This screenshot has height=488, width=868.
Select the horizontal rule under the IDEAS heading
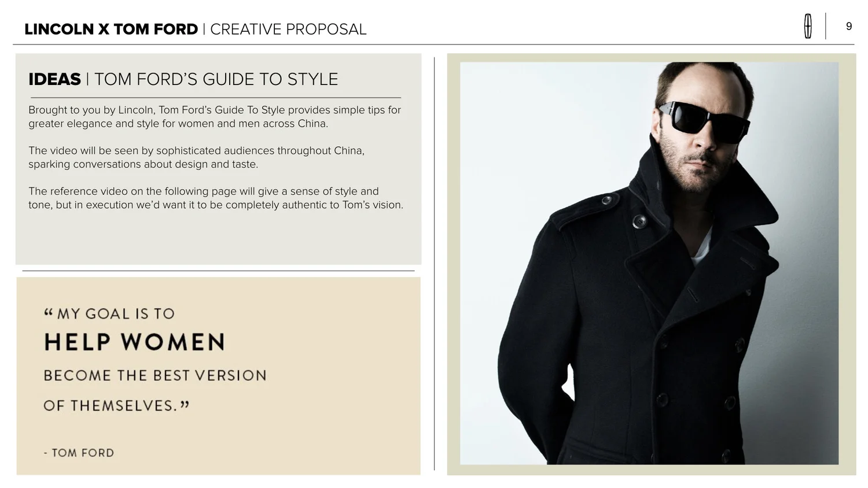point(216,98)
